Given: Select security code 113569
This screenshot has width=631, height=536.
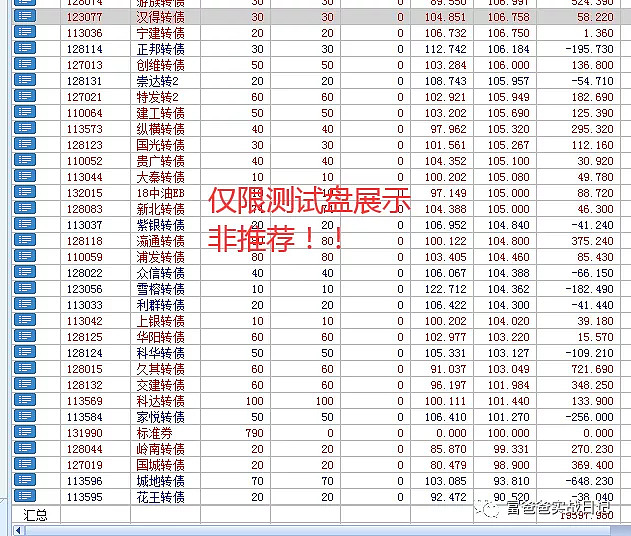Looking at the screenshot, I should click(85, 401).
